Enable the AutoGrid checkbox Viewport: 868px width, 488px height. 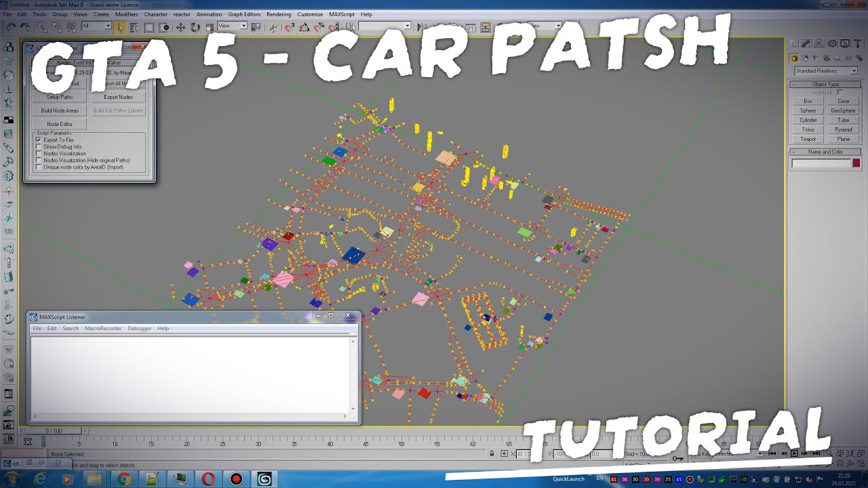coord(840,92)
